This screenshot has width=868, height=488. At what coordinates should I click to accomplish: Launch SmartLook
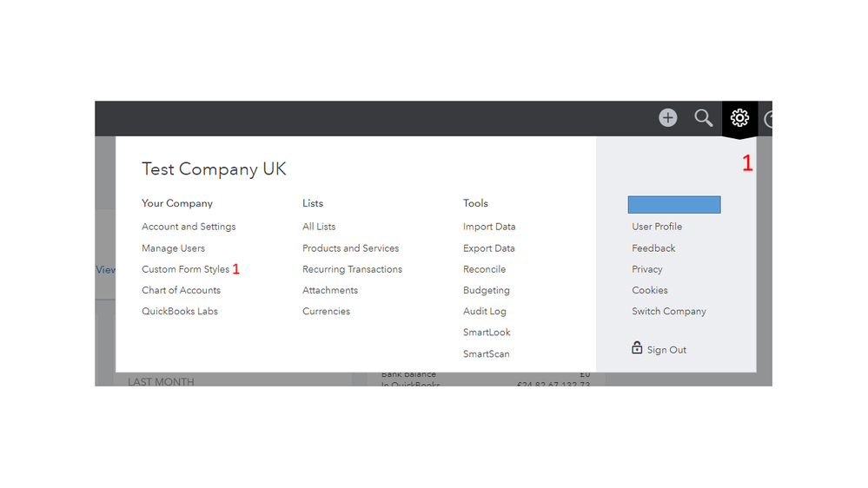click(487, 333)
